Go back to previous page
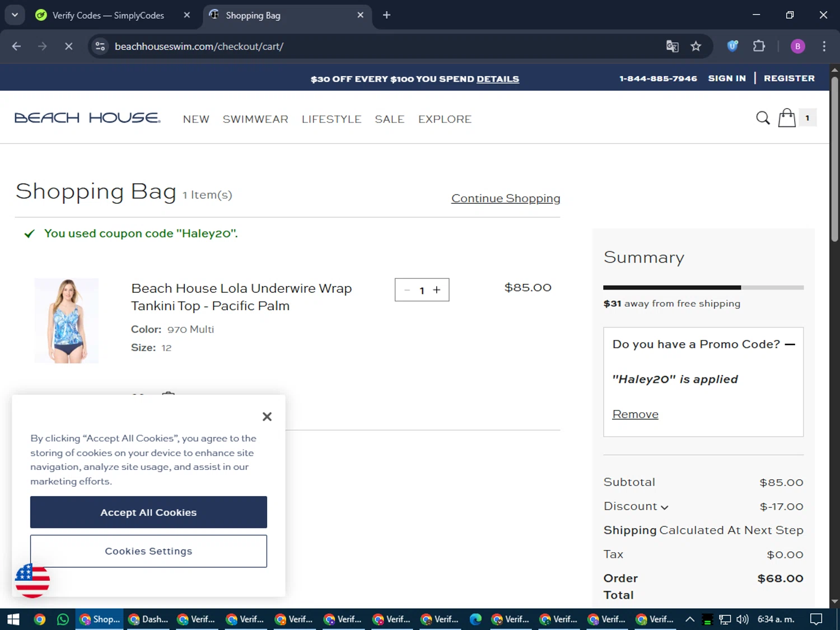The image size is (840, 630). 16,46
